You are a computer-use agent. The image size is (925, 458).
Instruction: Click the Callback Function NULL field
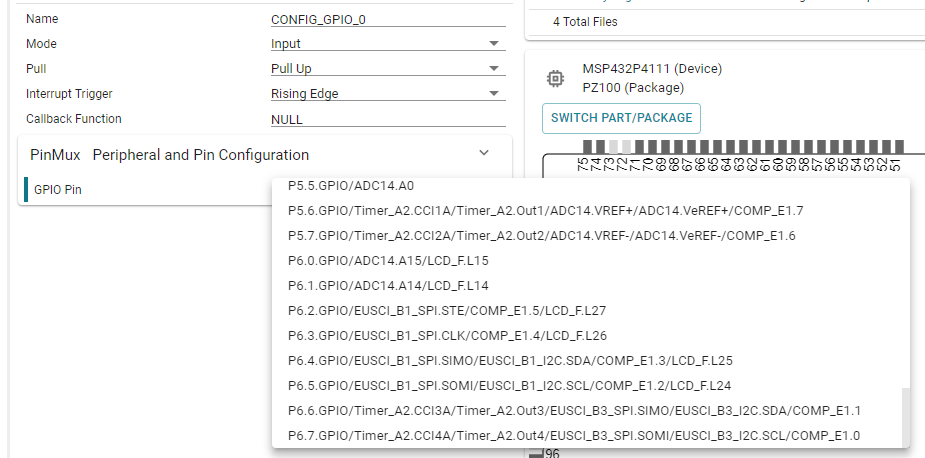click(387, 119)
